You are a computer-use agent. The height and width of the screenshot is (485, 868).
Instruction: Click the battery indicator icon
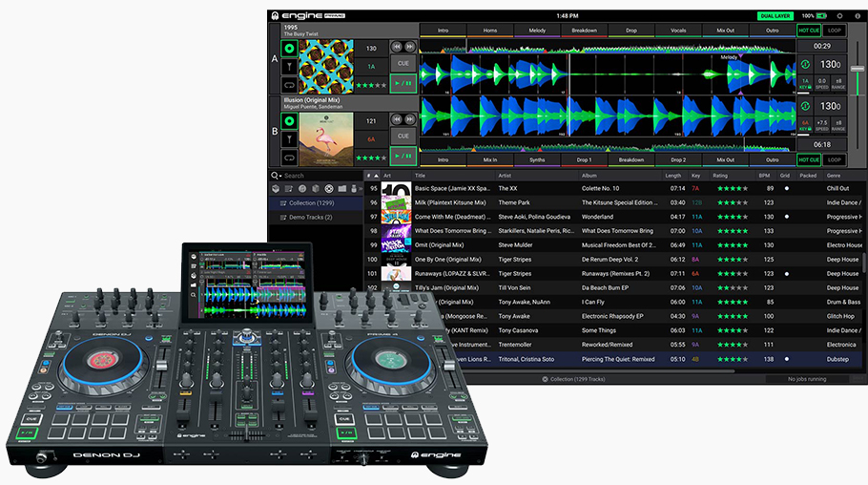pos(822,16)
